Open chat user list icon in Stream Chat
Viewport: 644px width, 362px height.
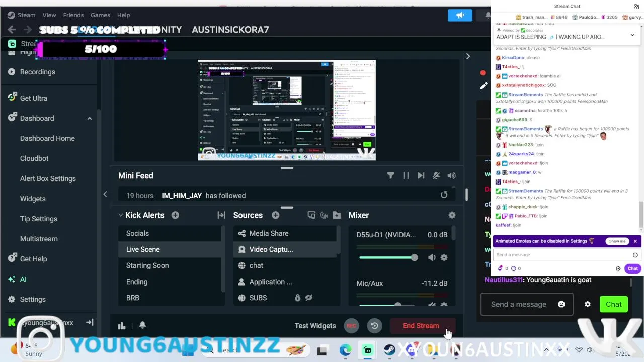click(x=636, y=6)
